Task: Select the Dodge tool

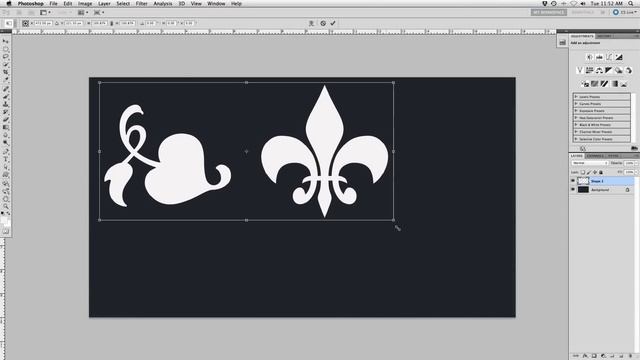Action: tap(6, 142)
